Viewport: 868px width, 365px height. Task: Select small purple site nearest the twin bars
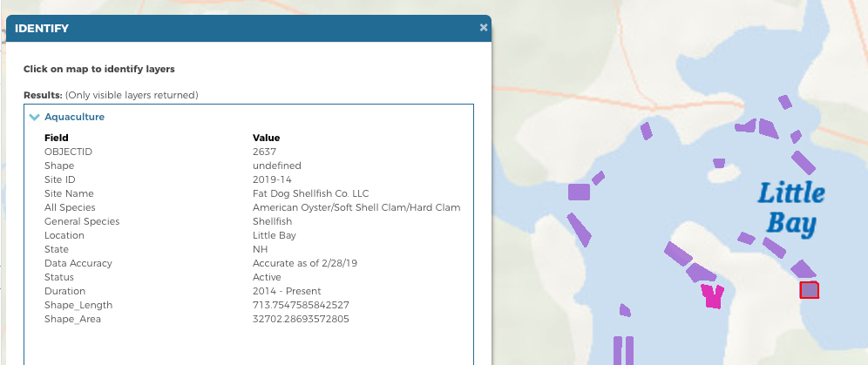pos(625,310)
